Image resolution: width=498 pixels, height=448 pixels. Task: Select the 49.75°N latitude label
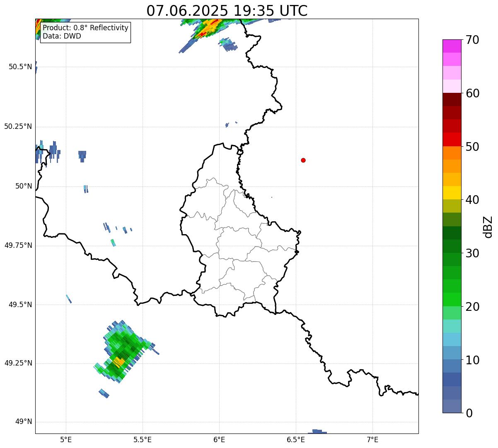18,245
